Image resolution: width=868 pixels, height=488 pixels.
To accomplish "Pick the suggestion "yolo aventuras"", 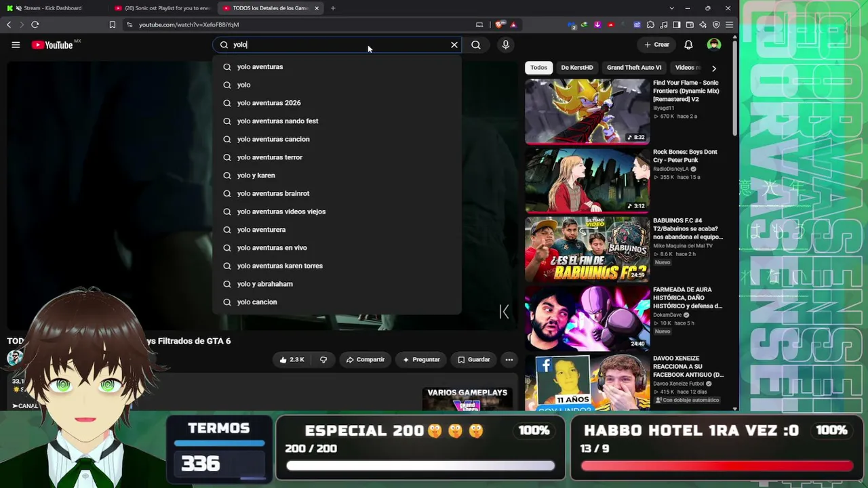I will 336,66.
